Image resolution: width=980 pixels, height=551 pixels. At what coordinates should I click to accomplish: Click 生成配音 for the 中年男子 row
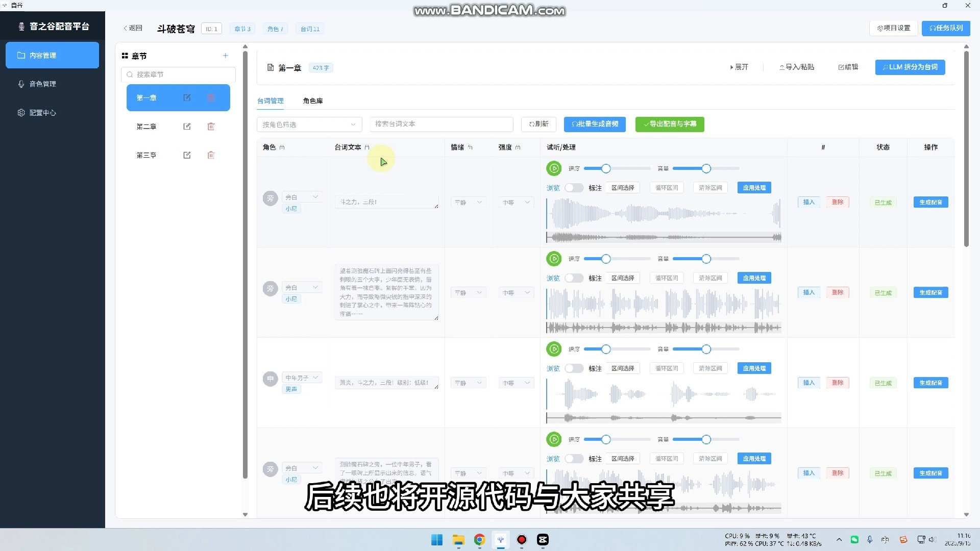pyautogui.click(x=931, y=383)
